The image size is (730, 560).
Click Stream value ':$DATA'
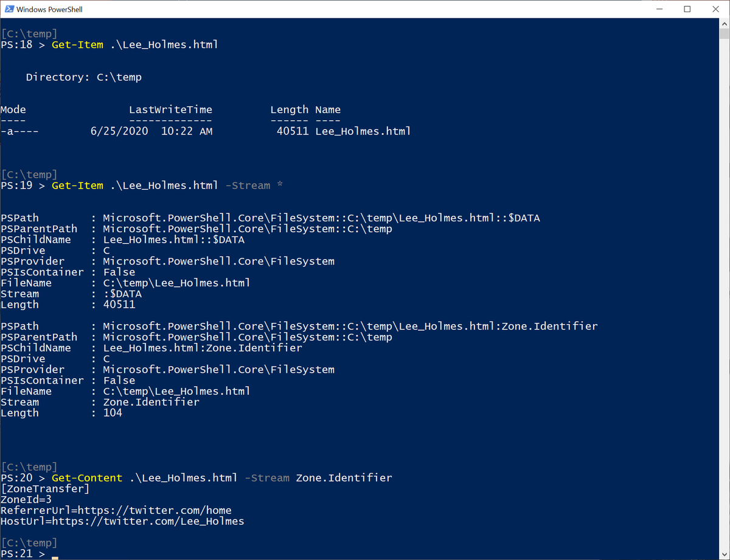click(x=122, y=294)
